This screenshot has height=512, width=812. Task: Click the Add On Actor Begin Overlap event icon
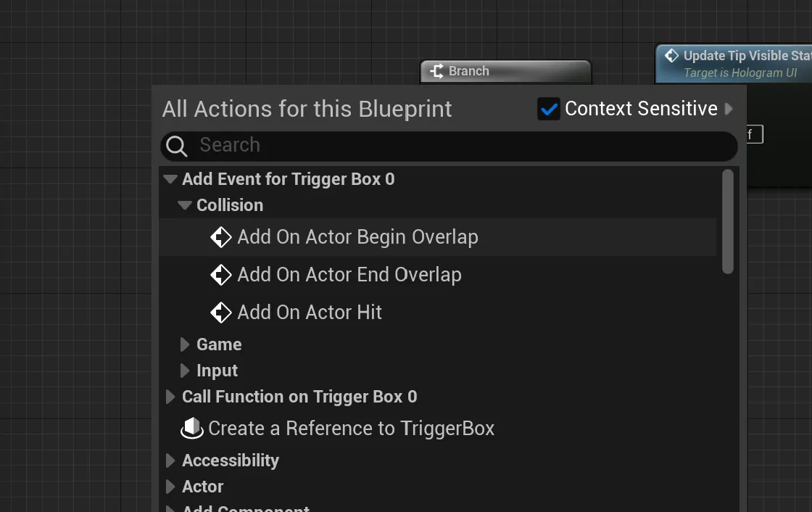click(x=220, y=237)
